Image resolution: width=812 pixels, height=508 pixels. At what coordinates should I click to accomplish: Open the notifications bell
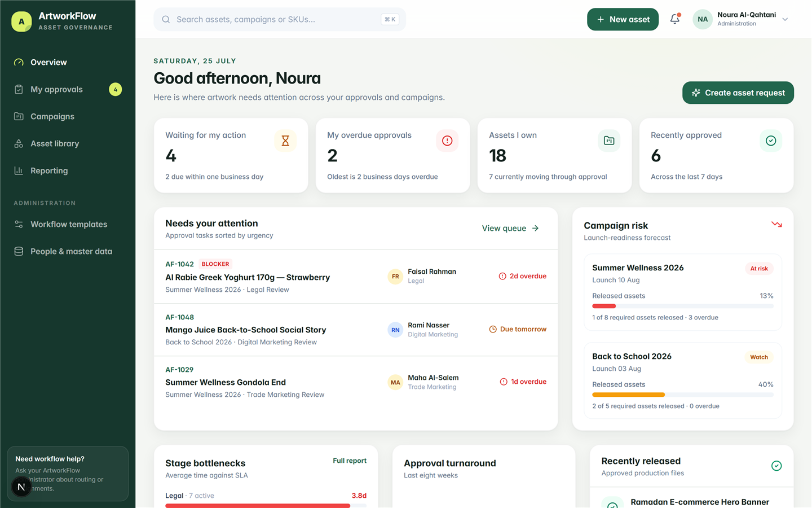coord(675,19)
